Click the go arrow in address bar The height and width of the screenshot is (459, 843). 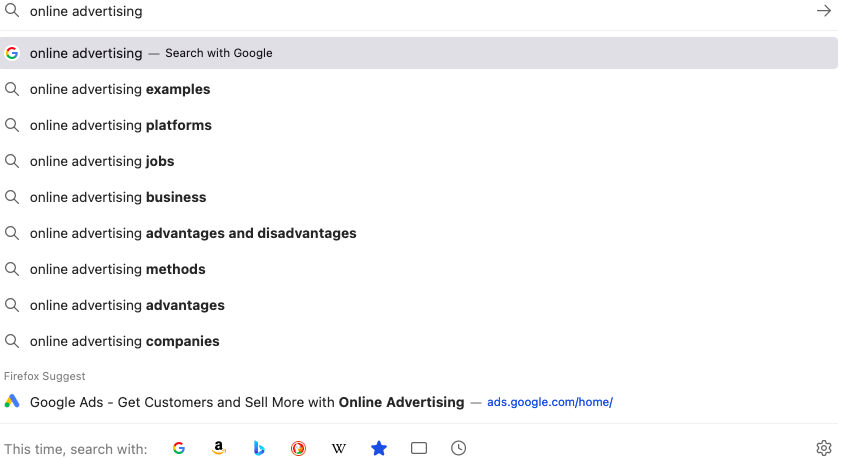point(824,11)
